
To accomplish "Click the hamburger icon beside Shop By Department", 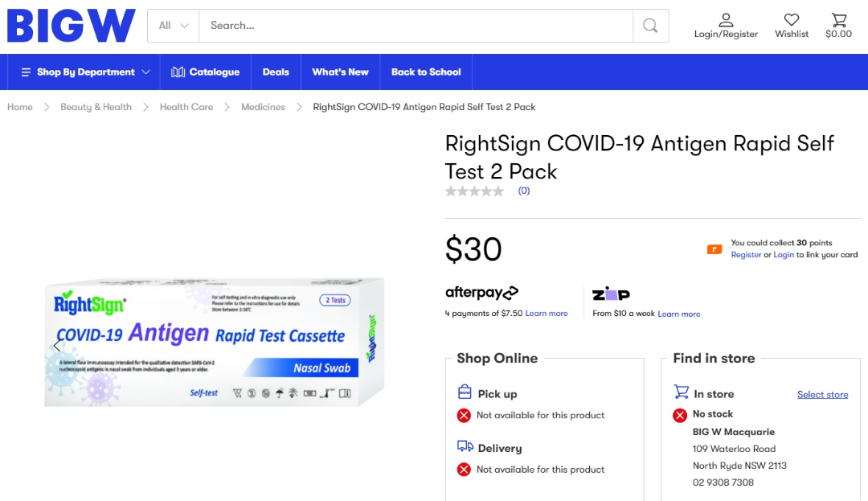I will [26, 72].
